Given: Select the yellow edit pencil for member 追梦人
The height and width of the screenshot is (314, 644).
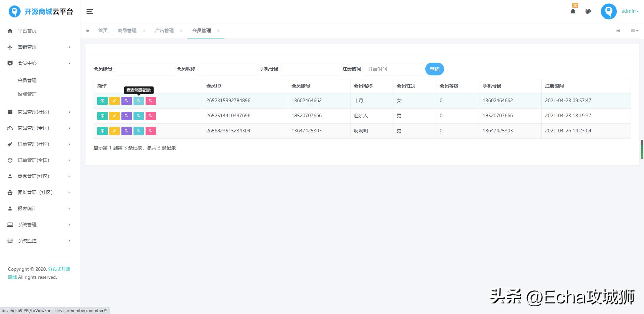Looking at the screenshot, I should click(114, 116).
